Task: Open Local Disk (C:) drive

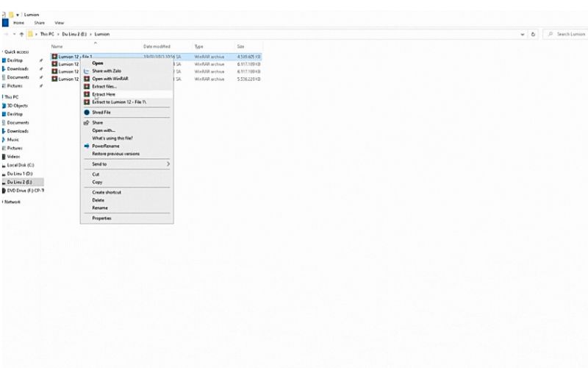Action: pyautogui.click(x=21, y=165)
